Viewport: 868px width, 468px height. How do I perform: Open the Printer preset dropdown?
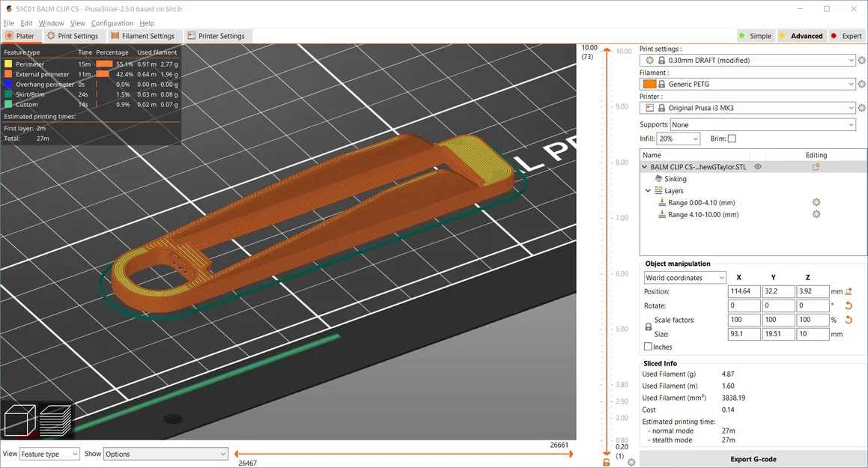click(748, 108)
